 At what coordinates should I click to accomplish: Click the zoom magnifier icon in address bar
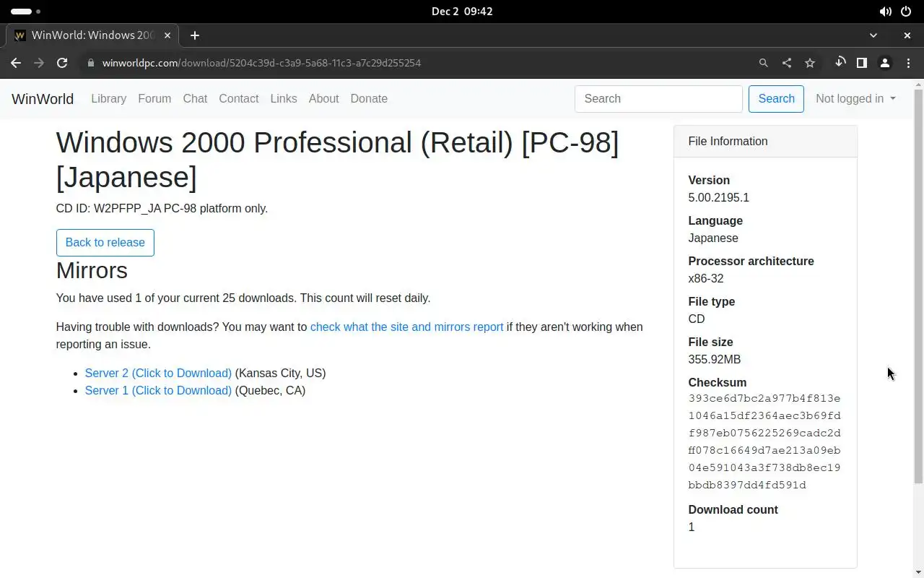coord(763,63)
